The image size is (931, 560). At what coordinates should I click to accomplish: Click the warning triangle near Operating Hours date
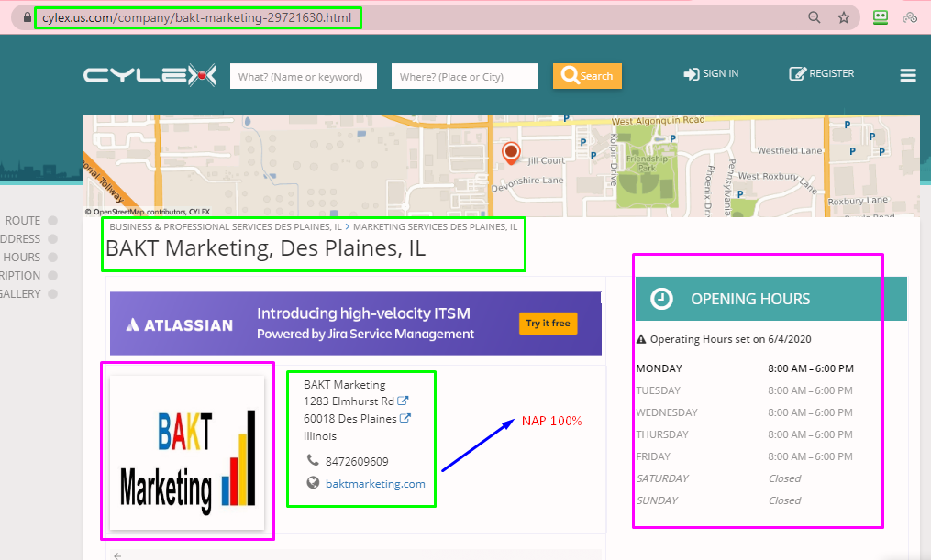point(642,338)
